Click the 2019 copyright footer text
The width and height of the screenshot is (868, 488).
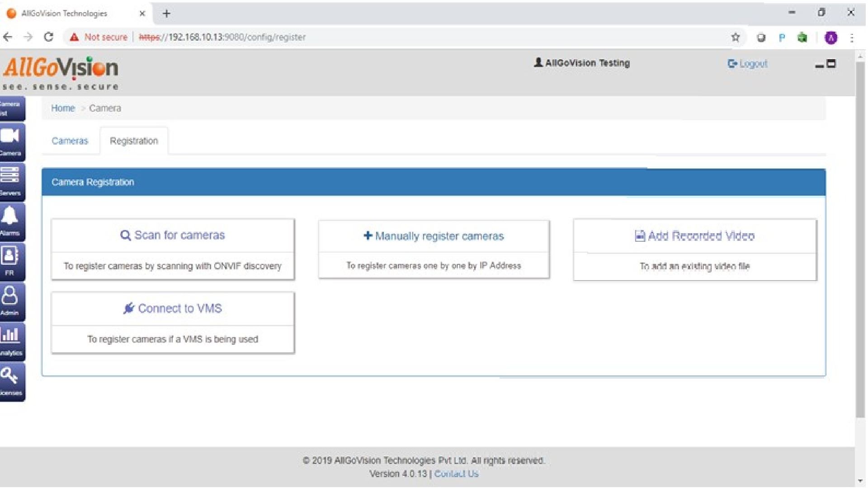click(424, 461)
